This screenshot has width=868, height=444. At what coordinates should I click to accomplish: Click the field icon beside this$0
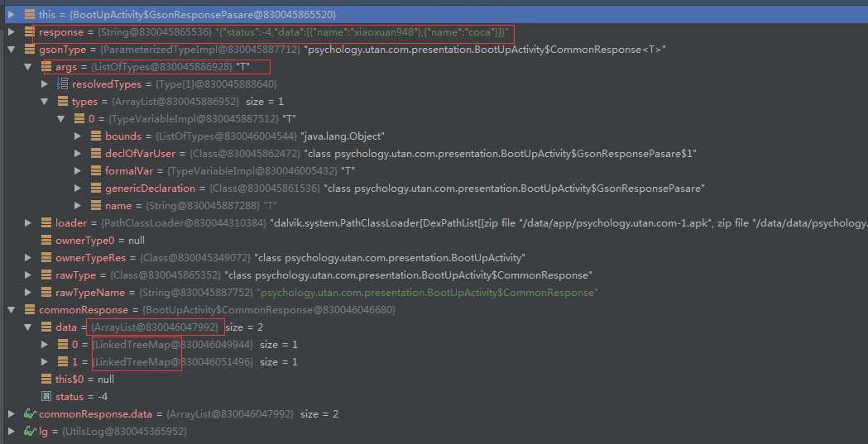pyautogui.click(x=46, y=380)
